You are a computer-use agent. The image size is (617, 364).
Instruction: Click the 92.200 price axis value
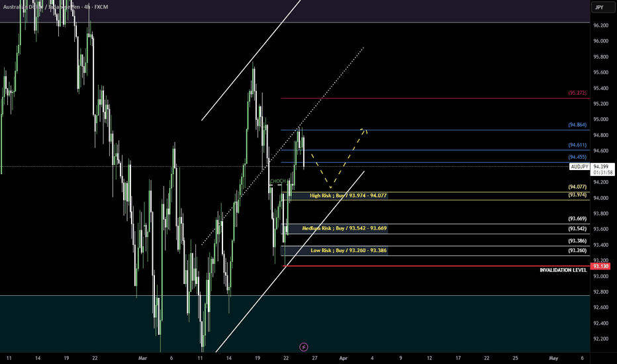point(600,339)
